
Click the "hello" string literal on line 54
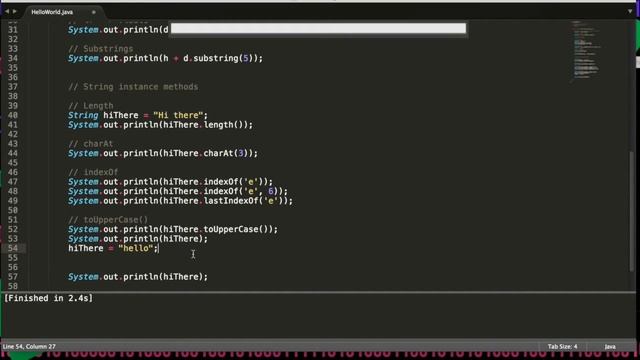136,248
